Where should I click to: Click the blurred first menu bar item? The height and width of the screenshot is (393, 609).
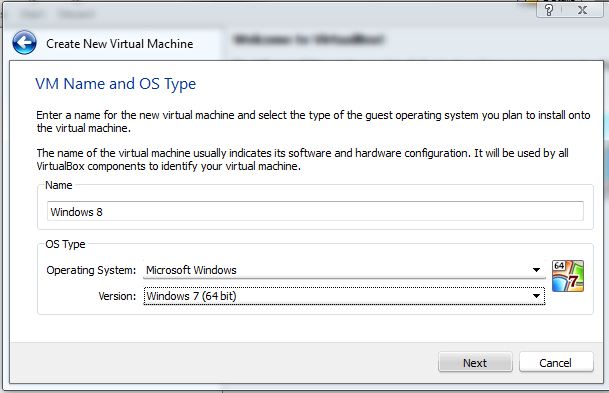pyautogui.click(x=32, y=14)
